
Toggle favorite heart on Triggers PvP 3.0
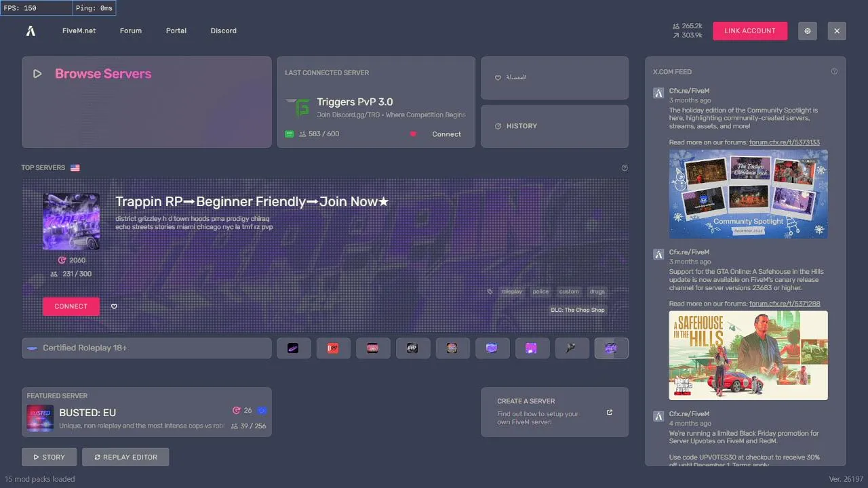pos(413,134)
